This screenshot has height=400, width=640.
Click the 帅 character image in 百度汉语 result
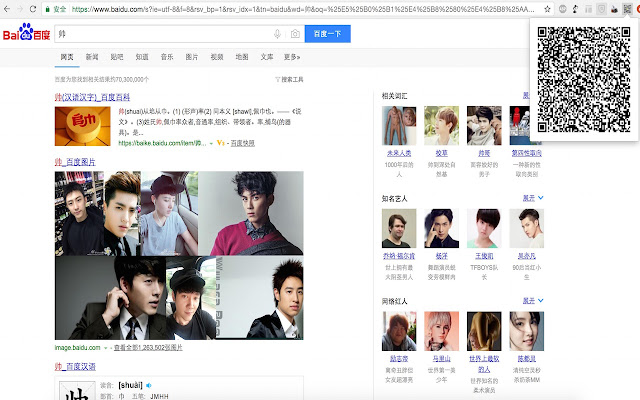76,391
